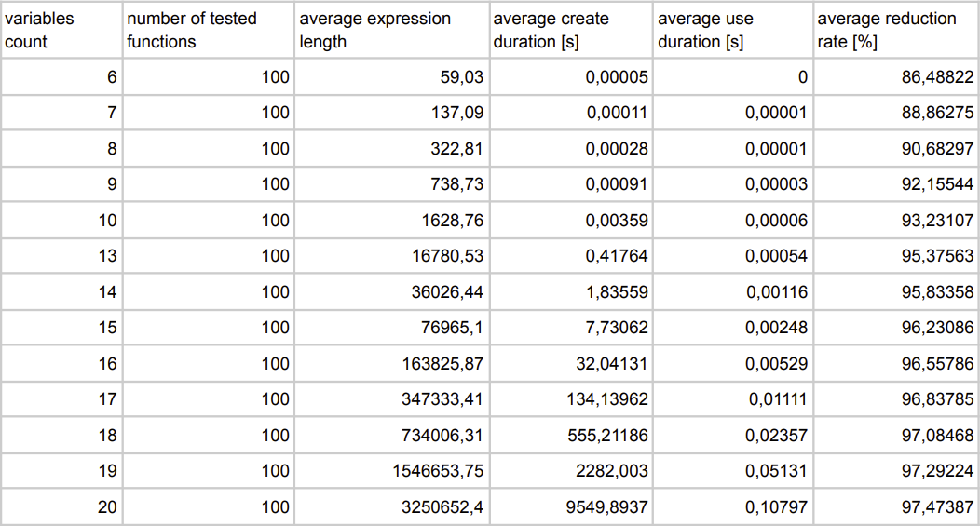Click the create duration cell 9549,8937
980x526 pixels.
570,507
